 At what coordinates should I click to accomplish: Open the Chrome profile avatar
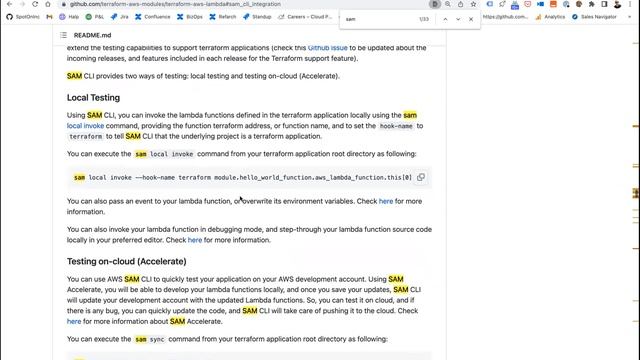coord(617,4)
